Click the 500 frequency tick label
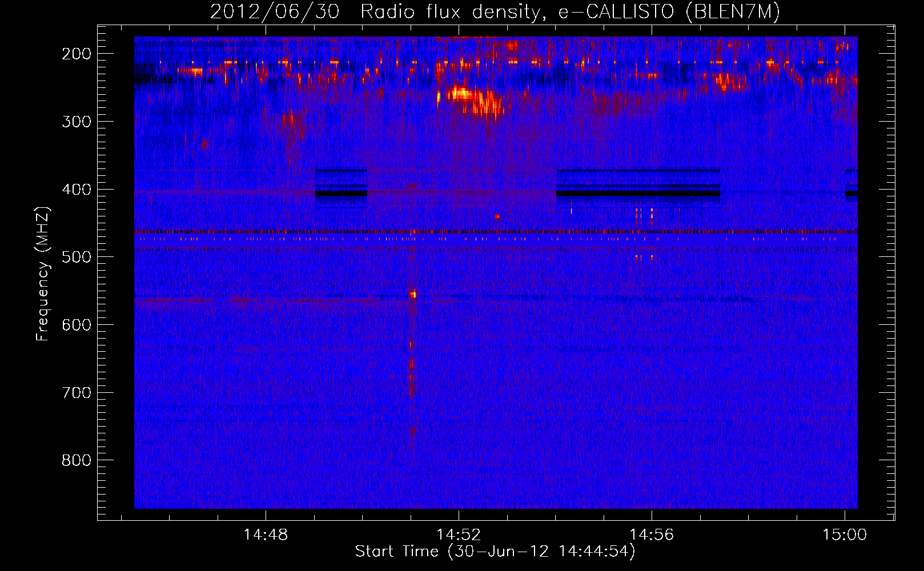 coord(77,257)
